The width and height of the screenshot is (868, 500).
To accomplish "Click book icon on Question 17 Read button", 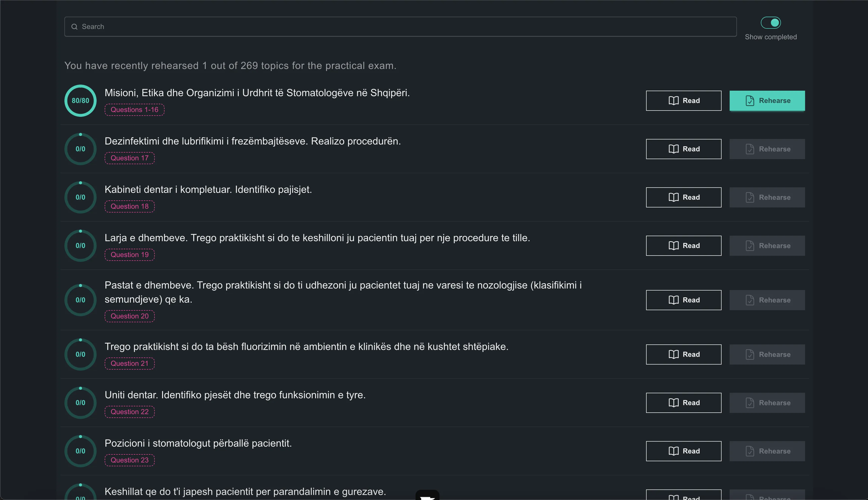I will (674, 149).
